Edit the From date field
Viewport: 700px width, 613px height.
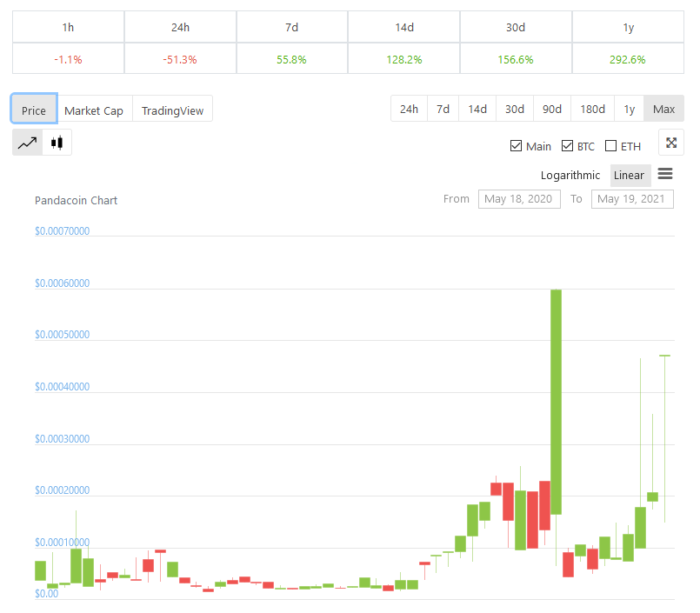click(x=519, y=198)
